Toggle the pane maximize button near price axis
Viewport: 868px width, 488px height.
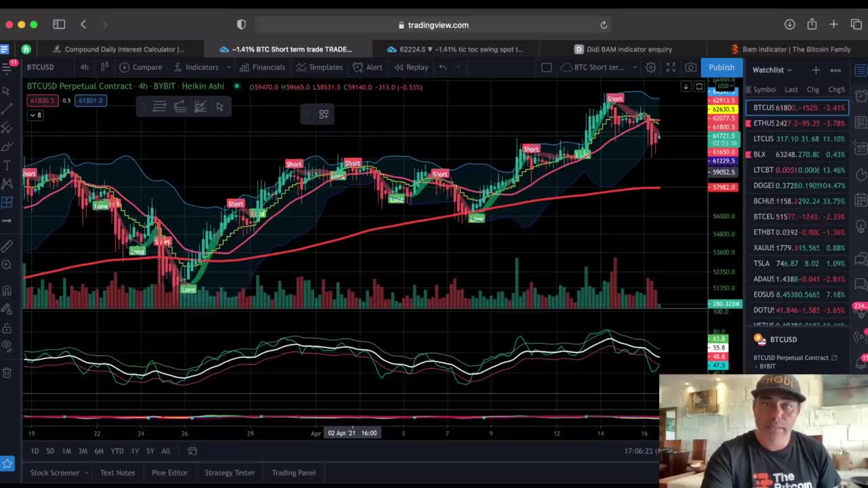pos(699,87)
